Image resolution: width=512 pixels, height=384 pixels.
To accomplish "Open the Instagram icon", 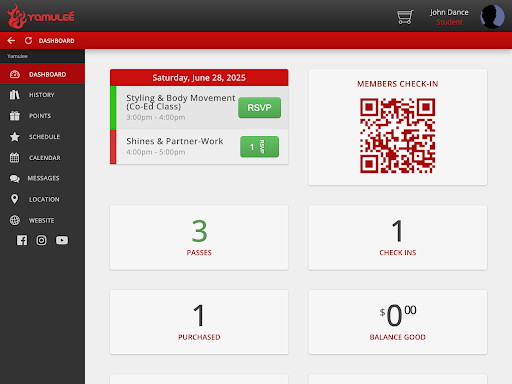I will 41,240.
